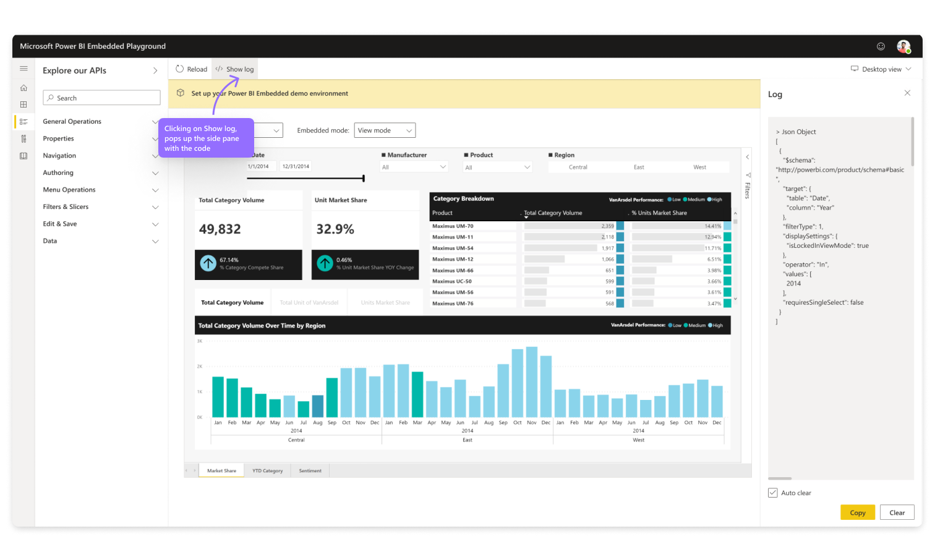Image resolution: width=935 pixels, height=560 pixels.
Task: Select the Maximus UM-70 table row
Action: coord(581,226)
